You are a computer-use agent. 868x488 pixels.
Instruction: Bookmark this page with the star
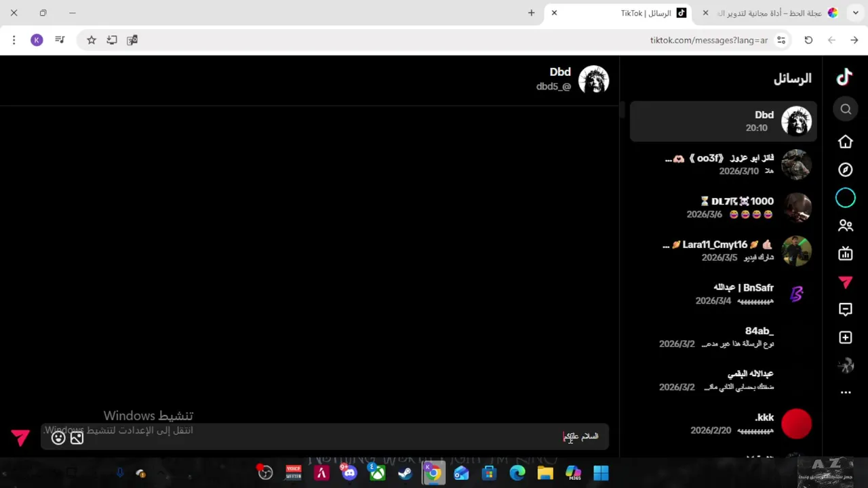pyautogui.click(x=92, y=40)
